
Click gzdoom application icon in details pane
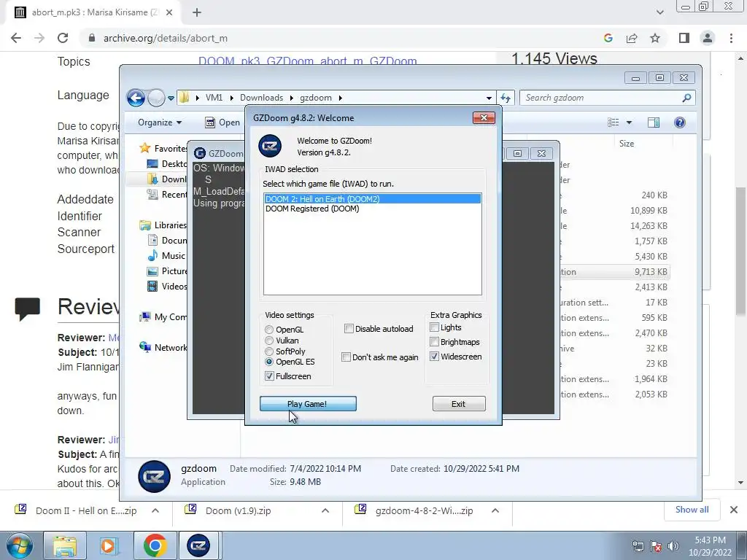click(x=154, y=476)
